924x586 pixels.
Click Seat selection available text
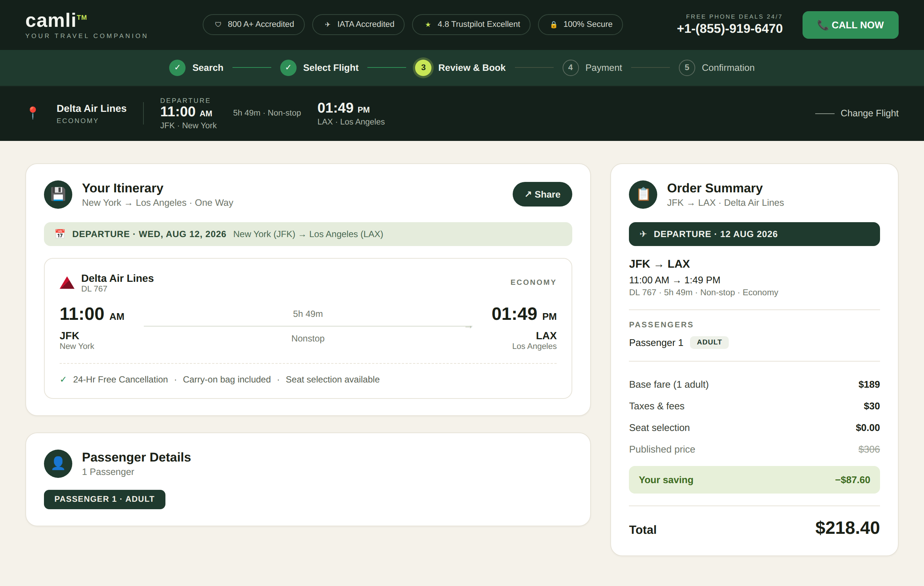[333, 379]
